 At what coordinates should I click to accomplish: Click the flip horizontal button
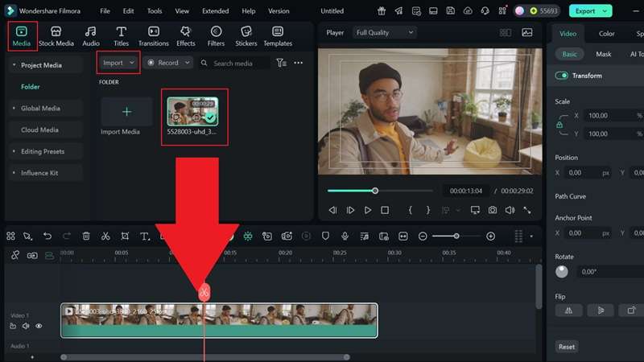[x=568, y=311]
